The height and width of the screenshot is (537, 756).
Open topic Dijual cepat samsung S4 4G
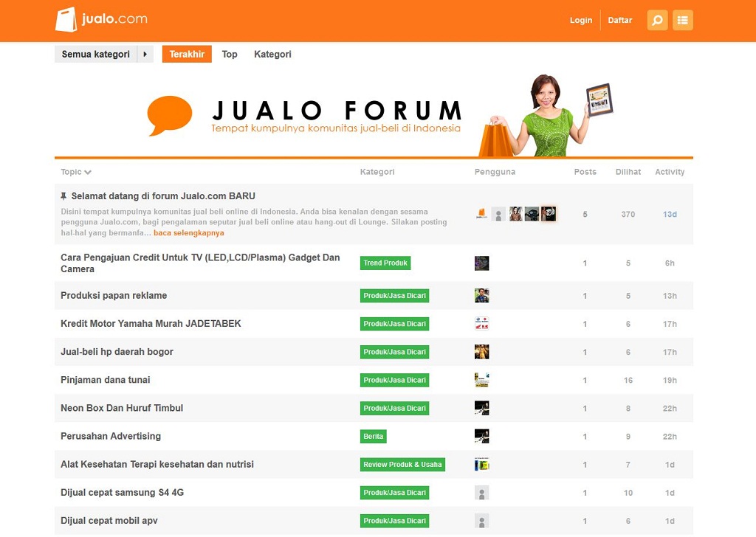pyautogui.click(x=122, y=493)
